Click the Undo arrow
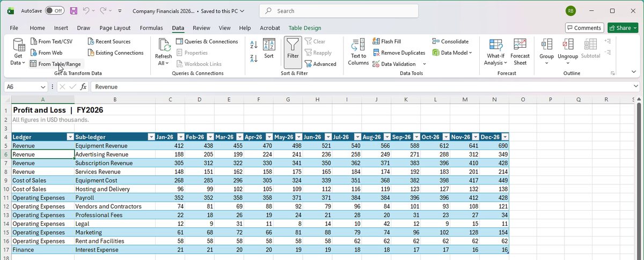Viewport: 644px width, 260px height. 86,11
